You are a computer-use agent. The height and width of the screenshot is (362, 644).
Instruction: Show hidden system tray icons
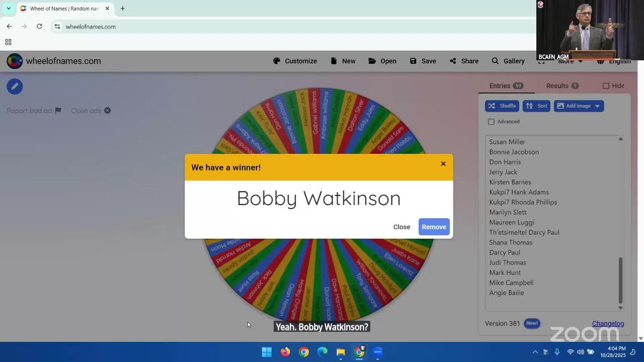[x=535, y=352]
